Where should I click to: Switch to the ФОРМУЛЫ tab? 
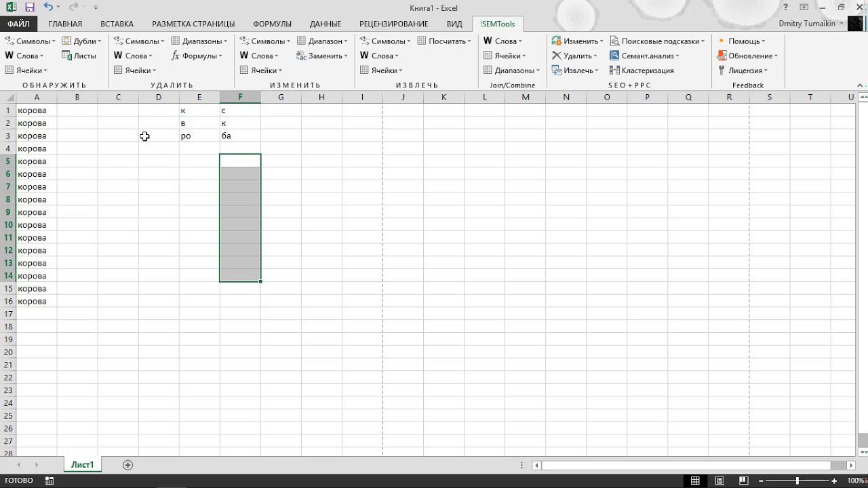coord(272,24)
